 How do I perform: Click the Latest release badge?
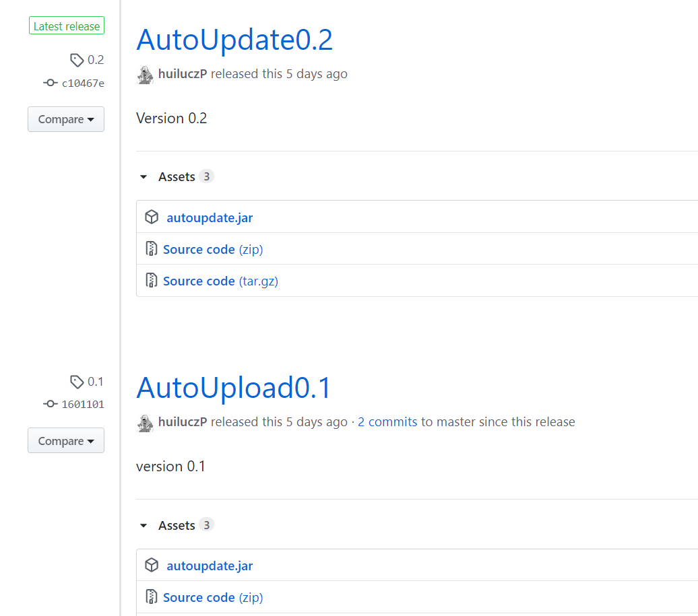pyautogui.click(x=66, y=26)
